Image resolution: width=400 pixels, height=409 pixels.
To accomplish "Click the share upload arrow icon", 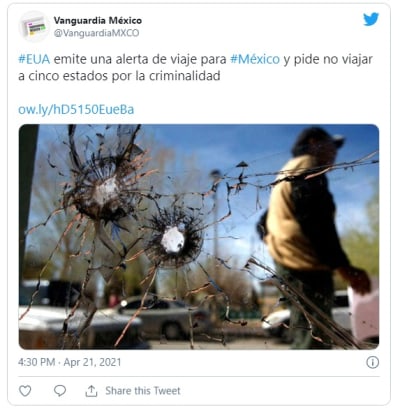I will point(91,391).
